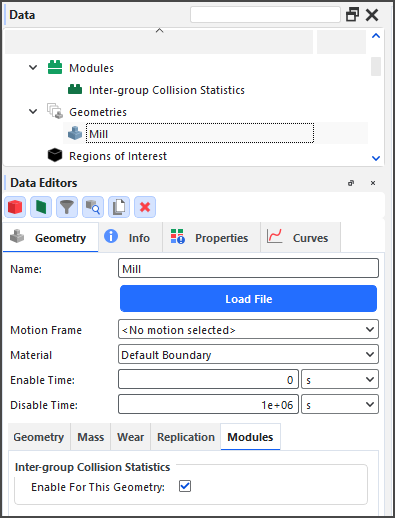Click the Data panel search field

(265, 15)
